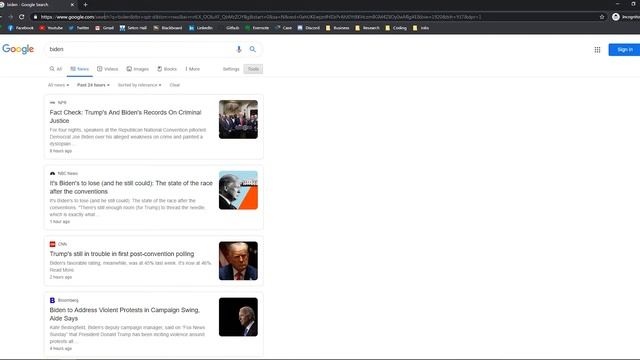Click Clear to reset filters

coord(175,85)
